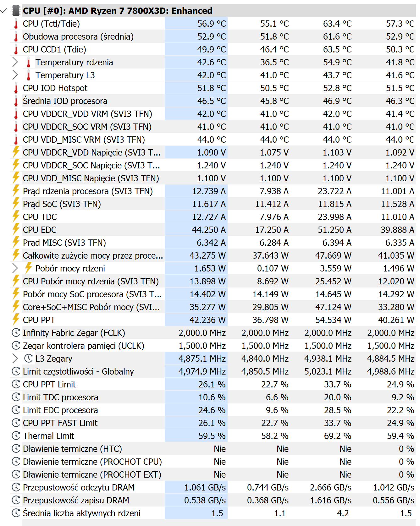420x526 pixels.
Task: Select Dławienie termiczne (PROCHOT CPU) label
Action: pos(92,462)
